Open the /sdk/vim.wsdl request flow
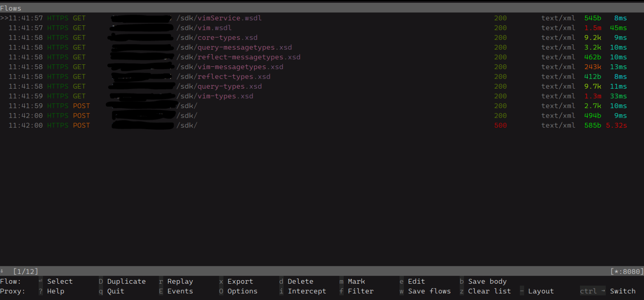This screenshot has height=300, width=644. (204, 28)
